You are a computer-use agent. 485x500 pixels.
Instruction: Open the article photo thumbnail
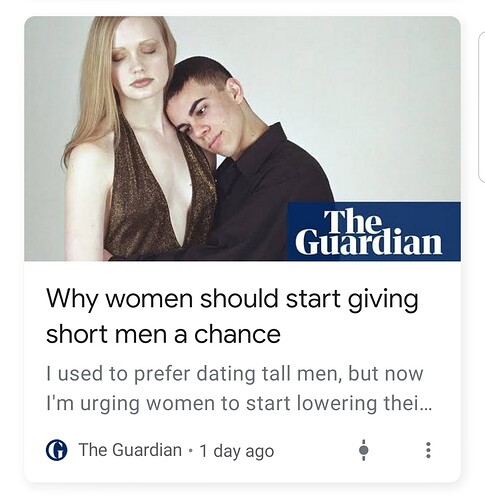click(242, 138)
